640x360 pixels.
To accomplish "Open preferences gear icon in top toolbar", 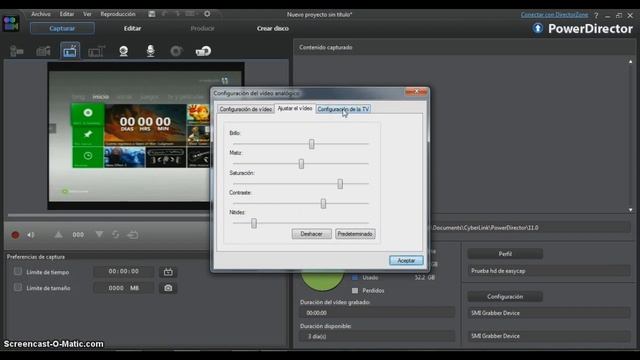I will pos(207,14).
